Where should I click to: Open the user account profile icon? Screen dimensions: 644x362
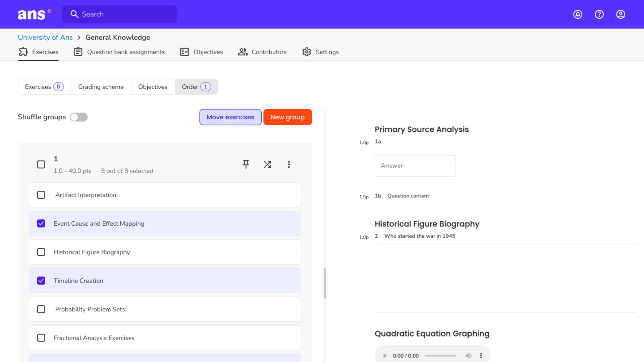point(621,14)
